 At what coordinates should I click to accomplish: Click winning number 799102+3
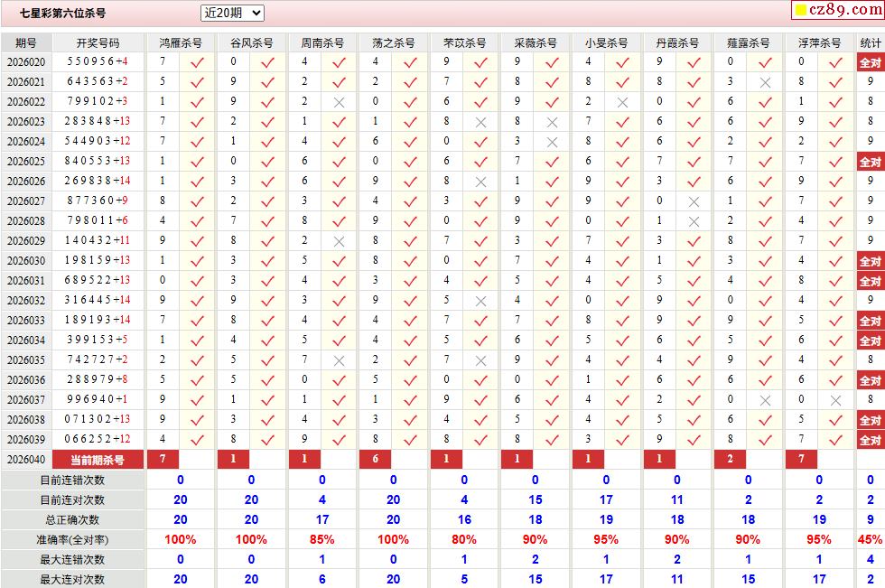pos(98,101)
